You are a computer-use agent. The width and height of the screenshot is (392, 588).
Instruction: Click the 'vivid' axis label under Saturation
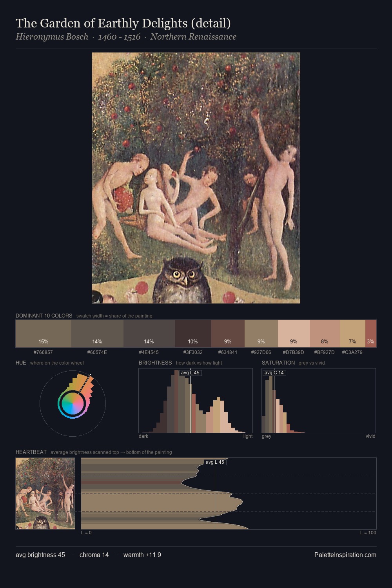(370, 436)
